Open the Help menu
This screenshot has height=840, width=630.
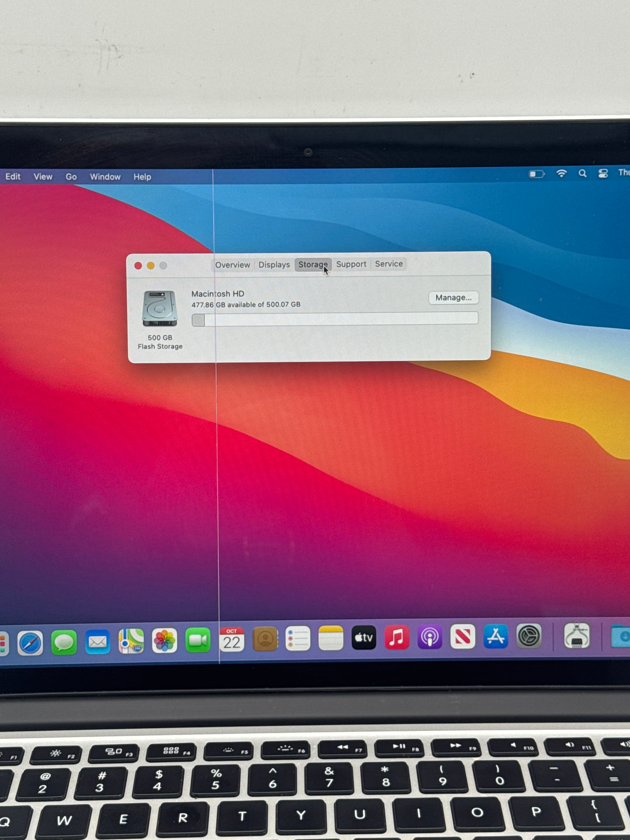point(142,177)
